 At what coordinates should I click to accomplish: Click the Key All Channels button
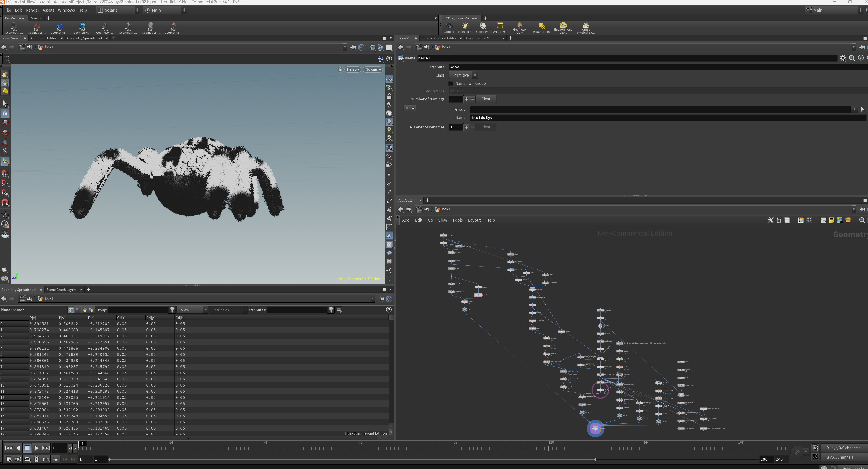[x=839, y=457]
